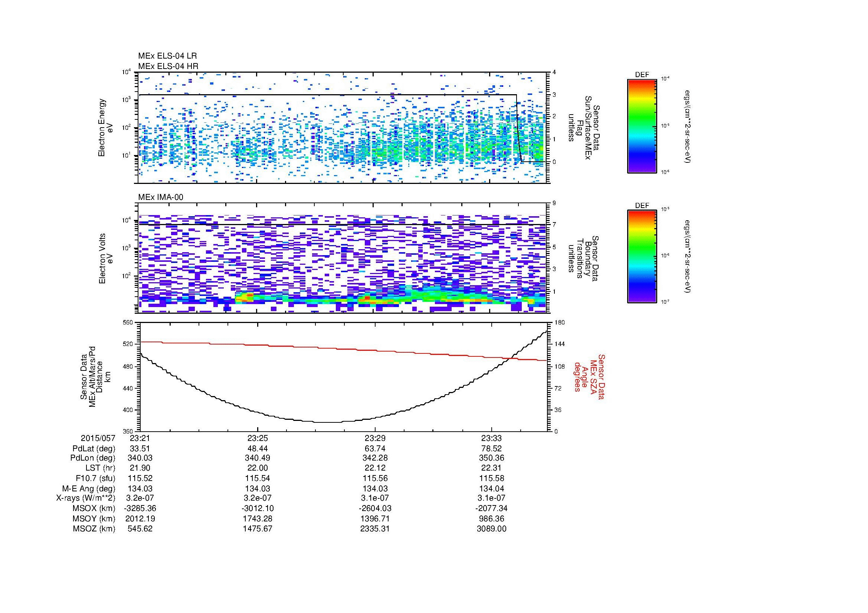Click the 'F10.7 (sfu)' row label
The width and height of the screenshot is (868, 613).
coord(95,478)
